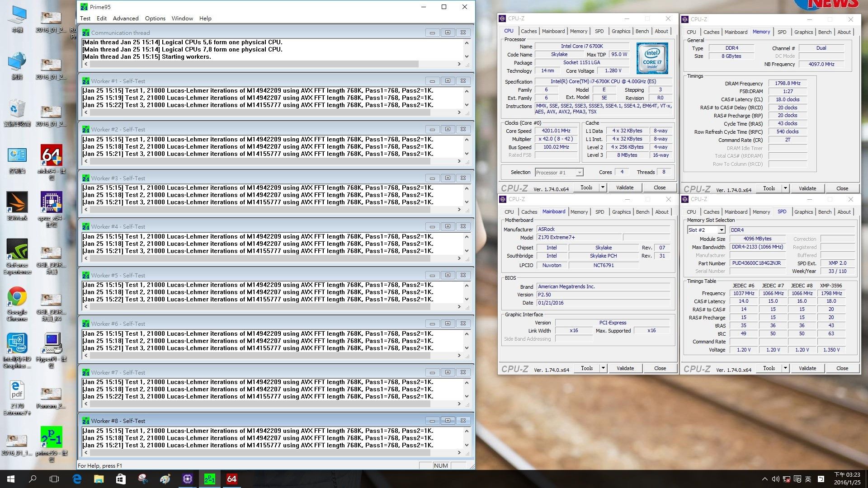The width and height of the screenshot is (868, 488).
Task: Open Advanced menu in Prime95
Action: [x=125, y=18]
